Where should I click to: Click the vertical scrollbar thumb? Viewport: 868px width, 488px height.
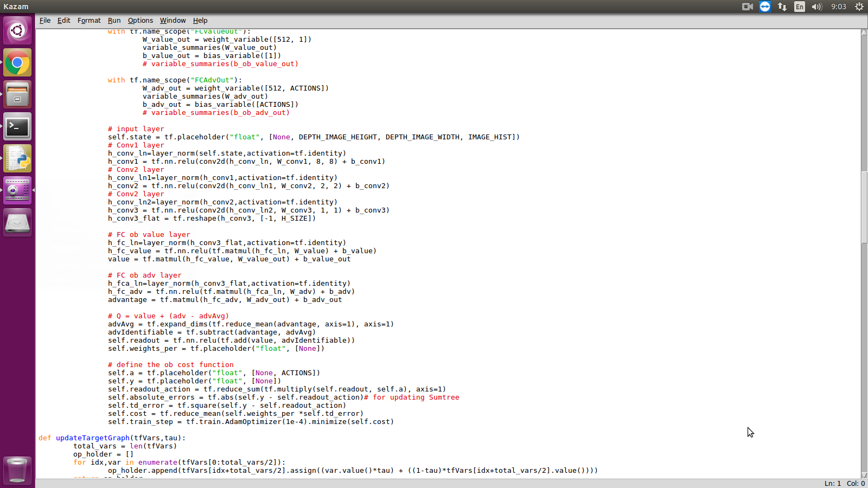864,207
